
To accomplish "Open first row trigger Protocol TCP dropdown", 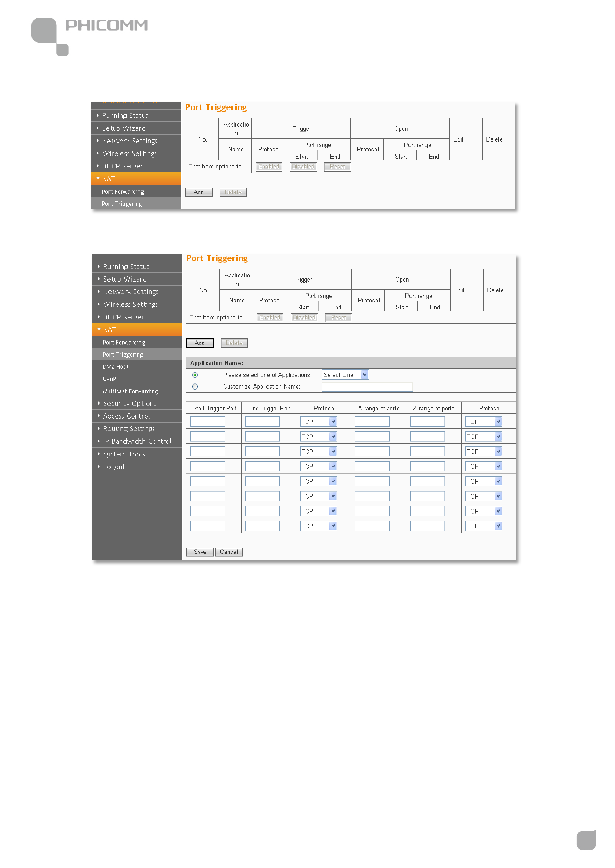I will tap(318, 422).
